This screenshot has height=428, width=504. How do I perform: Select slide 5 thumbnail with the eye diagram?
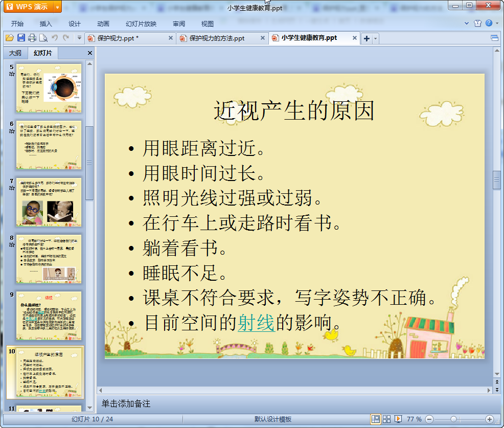pyautogui.click(x=49, y=88)
